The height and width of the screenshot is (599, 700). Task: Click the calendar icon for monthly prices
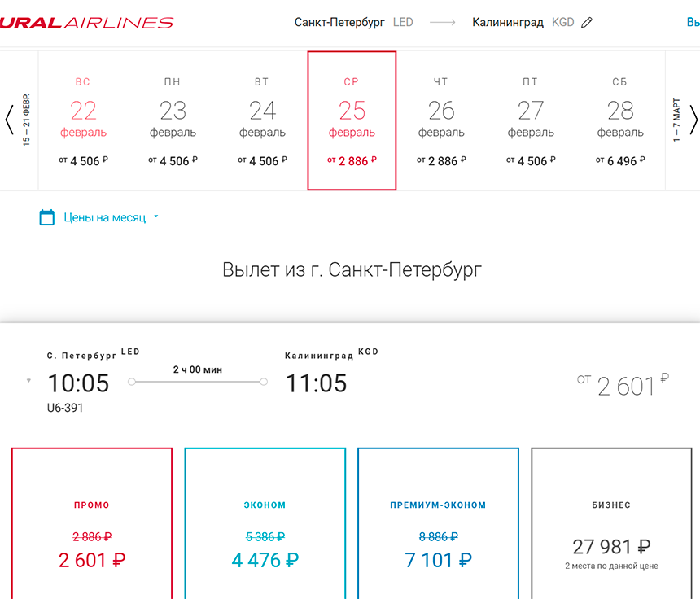click(47, 217)
